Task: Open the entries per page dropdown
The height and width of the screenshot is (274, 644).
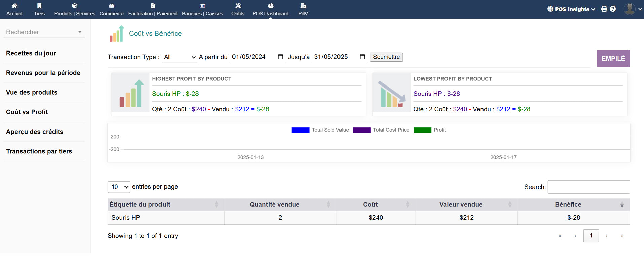Action: click(x=119, y=187)
